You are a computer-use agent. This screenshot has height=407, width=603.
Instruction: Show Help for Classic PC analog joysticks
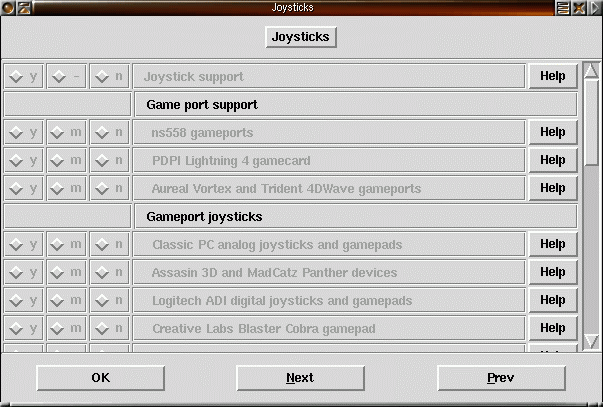point(552,244)
